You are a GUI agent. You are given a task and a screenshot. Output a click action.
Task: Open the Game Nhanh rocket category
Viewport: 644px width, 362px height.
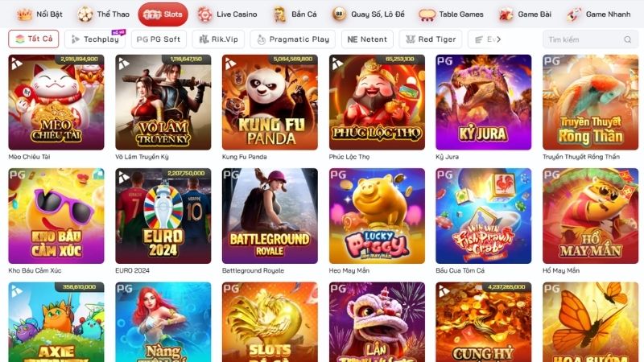598,14
